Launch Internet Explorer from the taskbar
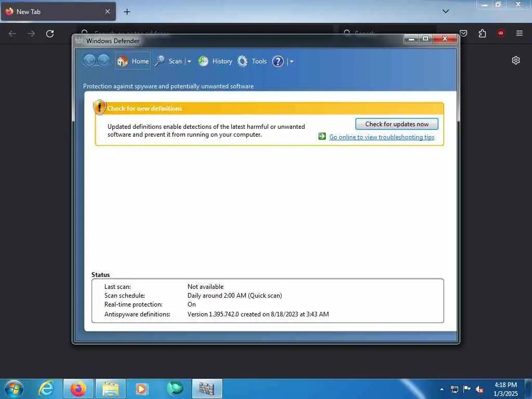This screenshot has height=399, width=532. [x=46, y=389]
